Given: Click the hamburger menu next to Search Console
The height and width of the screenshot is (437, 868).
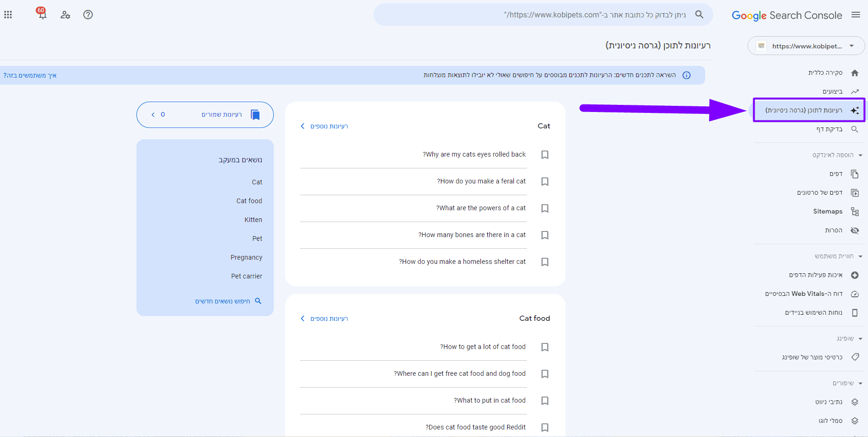Looking at the screenshot, I should point(856,15).
